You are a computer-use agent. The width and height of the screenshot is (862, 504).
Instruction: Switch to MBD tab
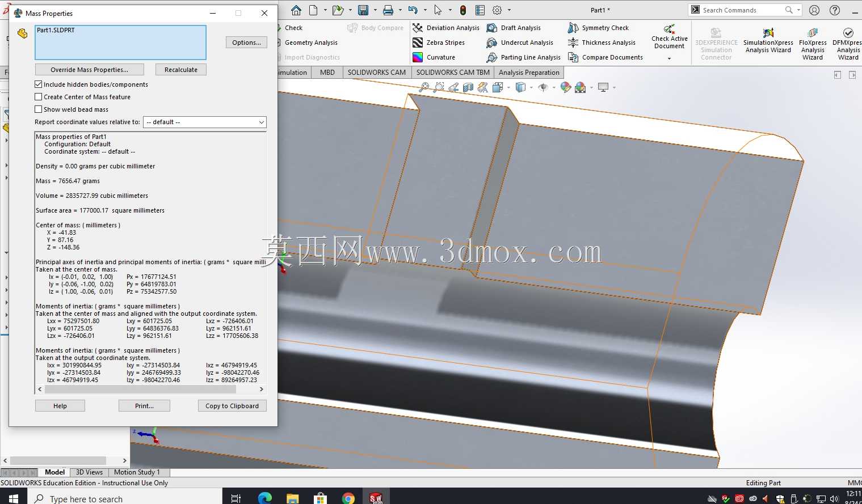click(327, 73)
